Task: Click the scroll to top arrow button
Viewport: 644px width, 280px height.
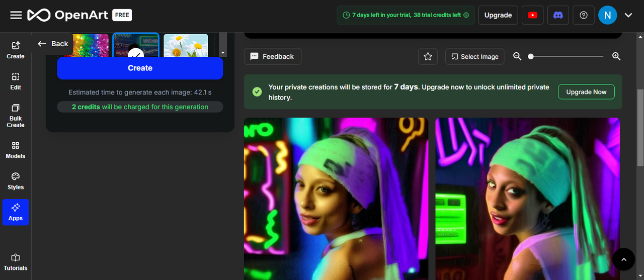Action: tap(624, 259)
